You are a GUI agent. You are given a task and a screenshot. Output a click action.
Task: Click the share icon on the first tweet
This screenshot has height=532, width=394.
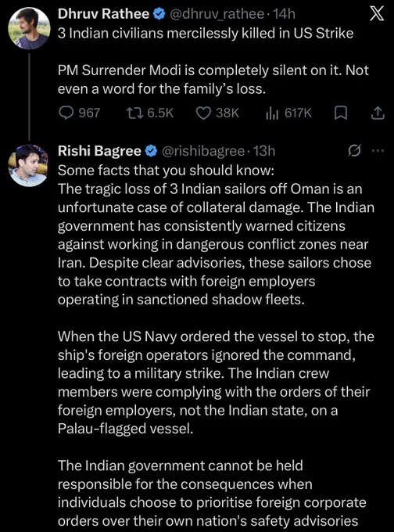[378, 113]
